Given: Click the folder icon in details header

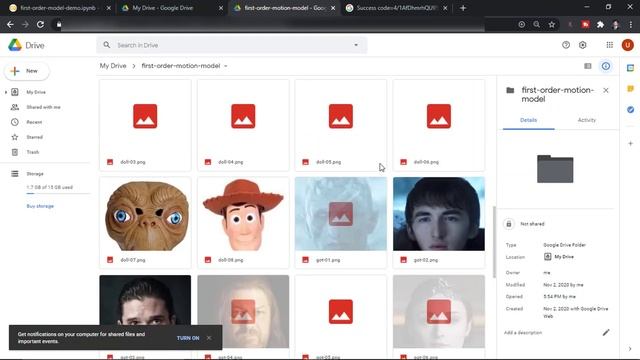Looking at the screenshot, I should (510, 90).
